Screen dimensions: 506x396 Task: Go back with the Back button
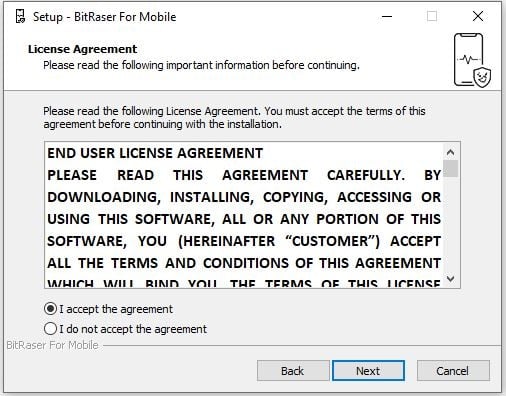tap(293, 371)
